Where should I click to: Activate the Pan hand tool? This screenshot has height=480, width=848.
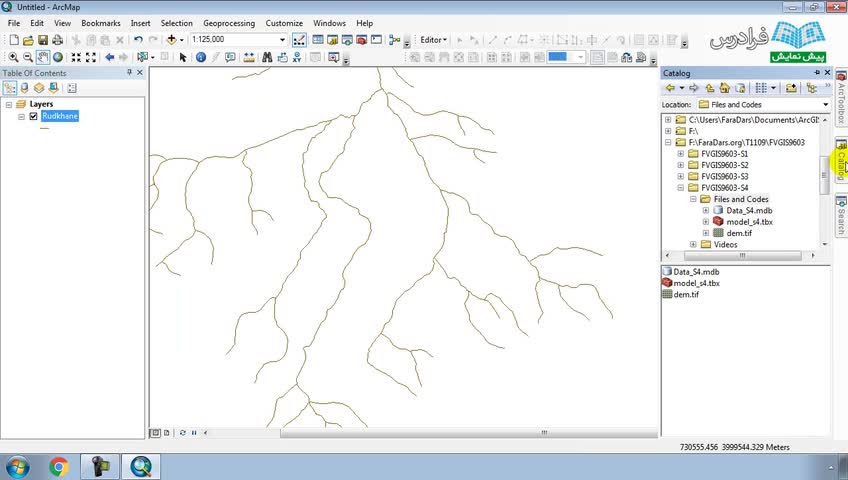pos(43,57)
